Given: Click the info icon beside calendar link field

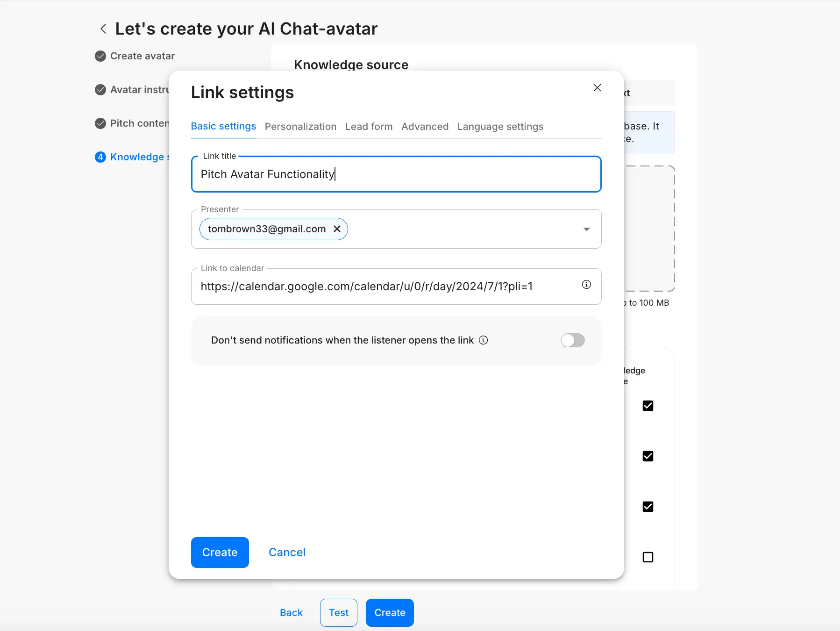Looking at the screenshot, I should coord(586,284).
